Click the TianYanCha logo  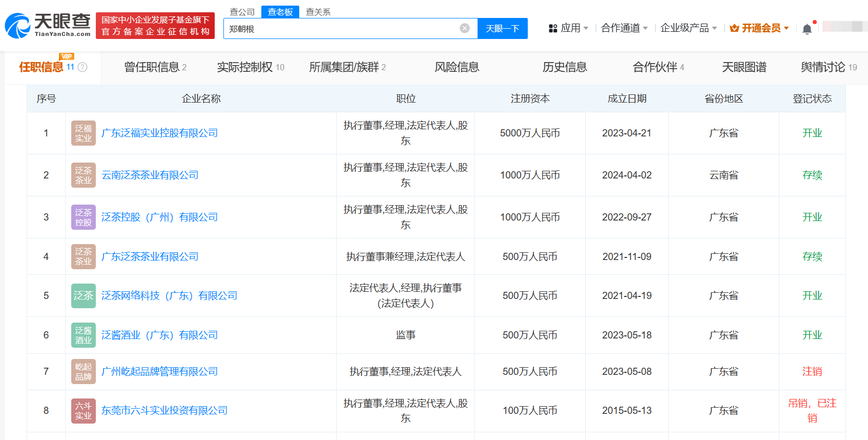click(48, 25)
